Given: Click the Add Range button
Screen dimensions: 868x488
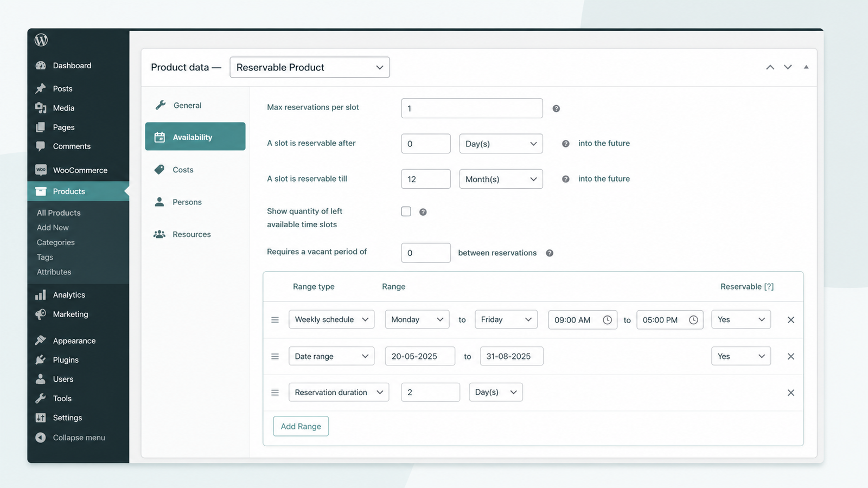Looking at the screenshot, I should 301,426.
